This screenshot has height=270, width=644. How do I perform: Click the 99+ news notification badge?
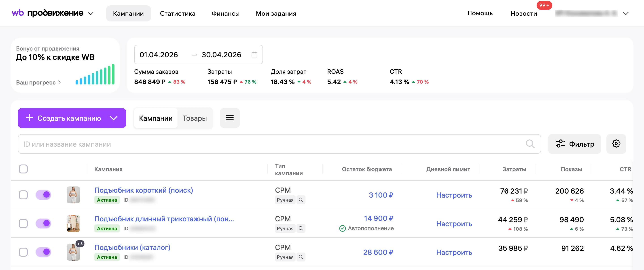coord(544,5)
